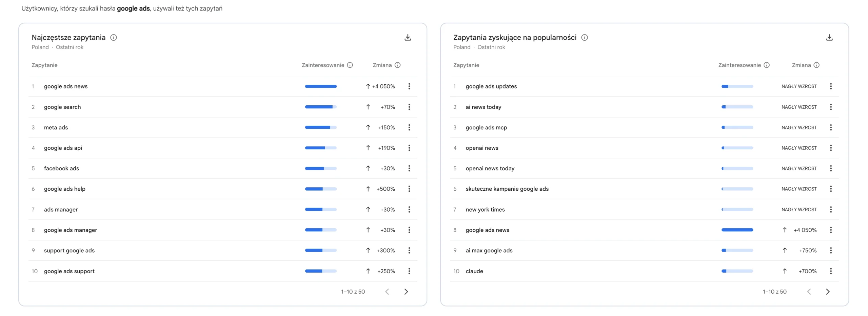Open the google ads updates query
Screen dimensions: 868x316
click(x=491, y=86)
